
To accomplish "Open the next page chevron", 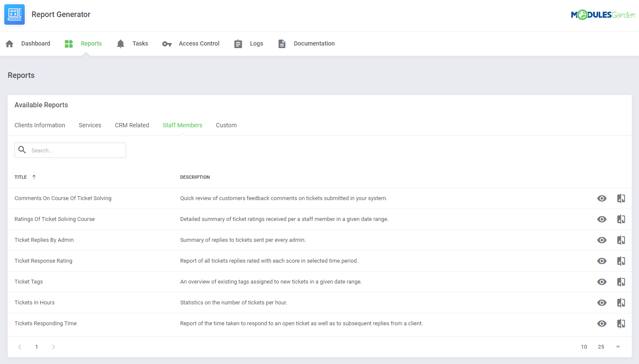I will pos(53,347).
